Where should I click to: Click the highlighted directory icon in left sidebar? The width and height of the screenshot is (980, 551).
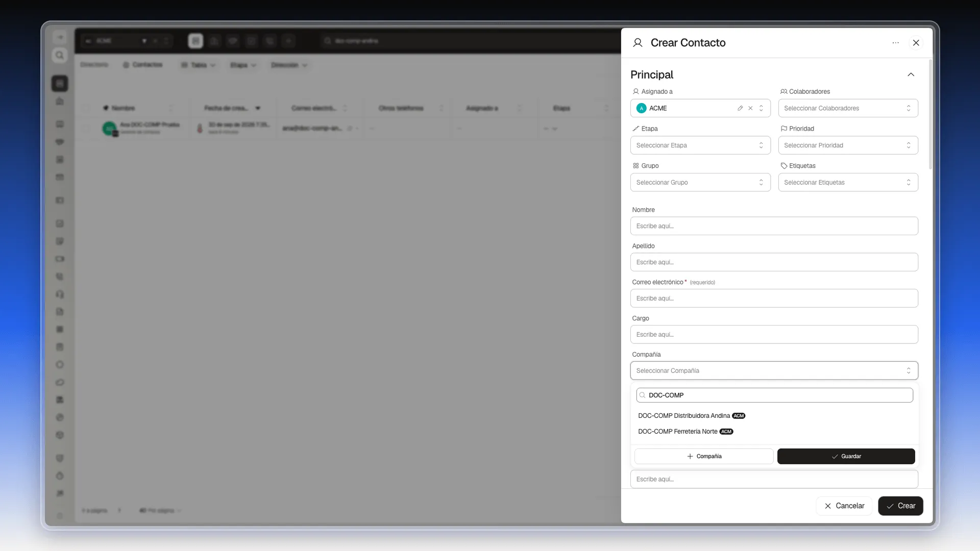[60, 83]
